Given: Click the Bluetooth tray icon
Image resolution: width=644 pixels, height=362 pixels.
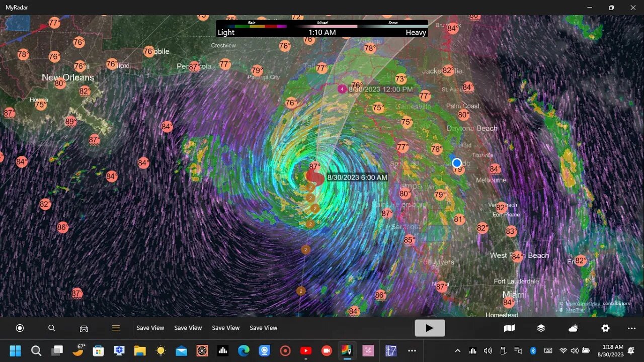Looking at the screenshot, I should point(533,350).
